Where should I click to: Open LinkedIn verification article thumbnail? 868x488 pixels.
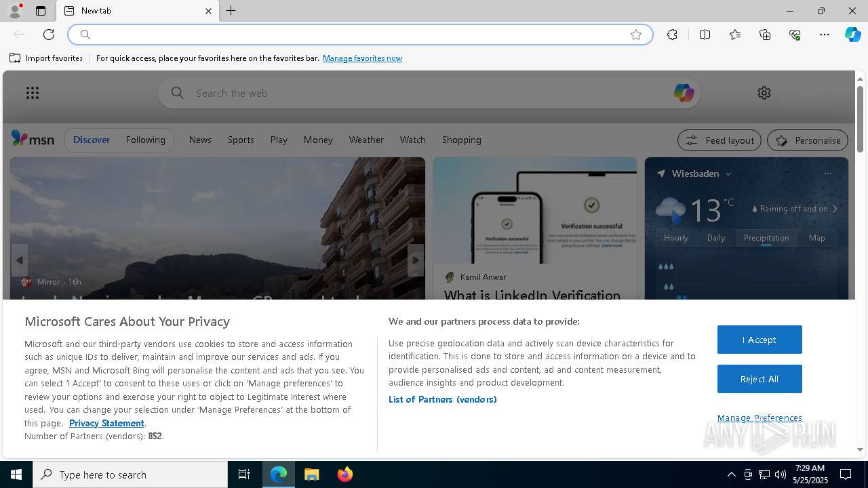[x=535, y=210]
